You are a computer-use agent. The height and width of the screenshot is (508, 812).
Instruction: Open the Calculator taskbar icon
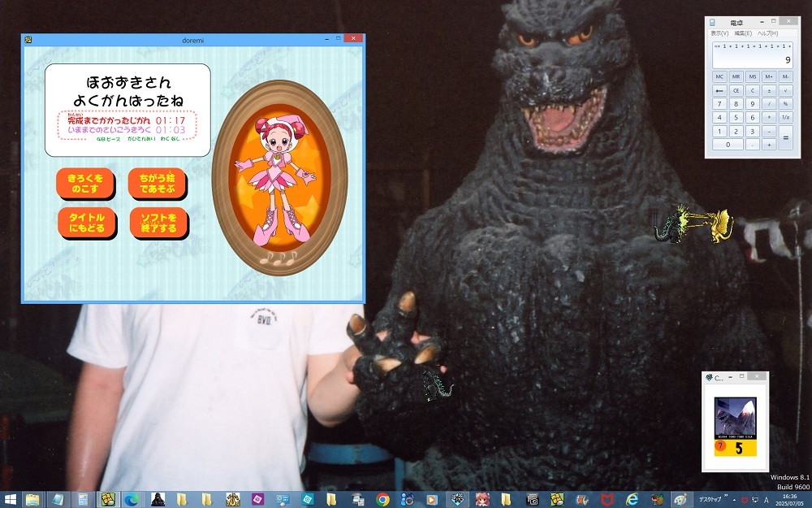[x=82, y=500]
